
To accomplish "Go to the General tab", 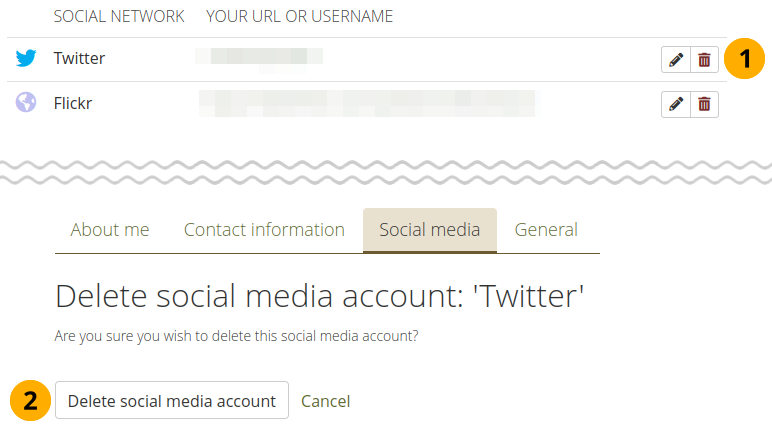I will (x=546, y=230).
